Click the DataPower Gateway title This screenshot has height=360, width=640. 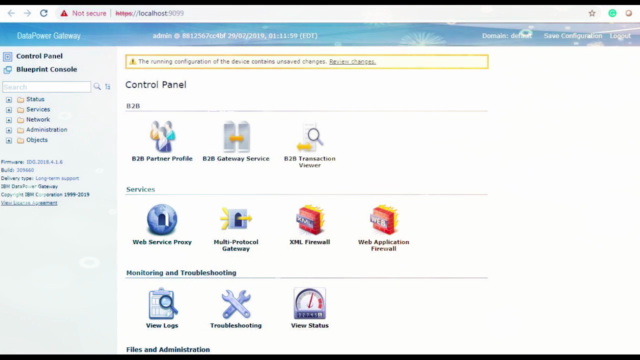click(49, 36)
